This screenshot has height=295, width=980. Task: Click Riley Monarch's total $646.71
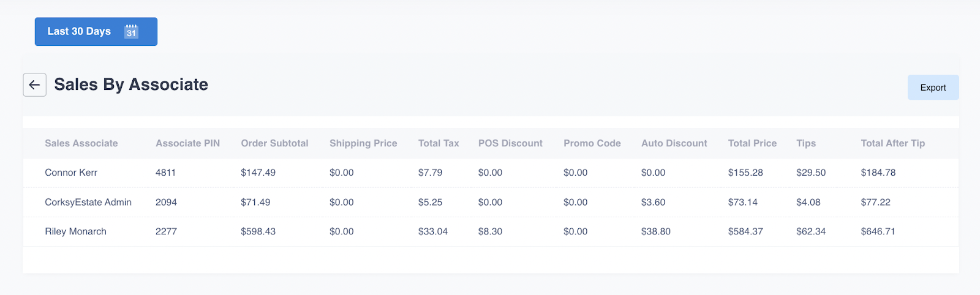[878, 231]
